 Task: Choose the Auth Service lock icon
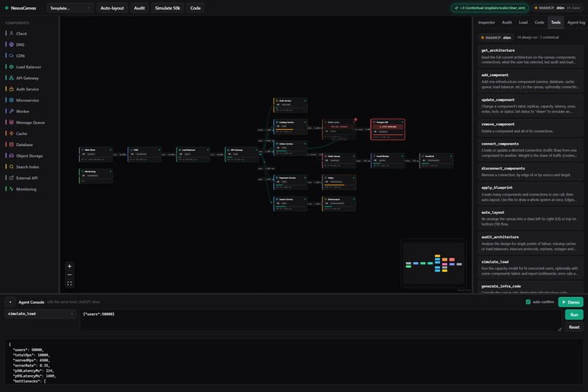(11, 89)
